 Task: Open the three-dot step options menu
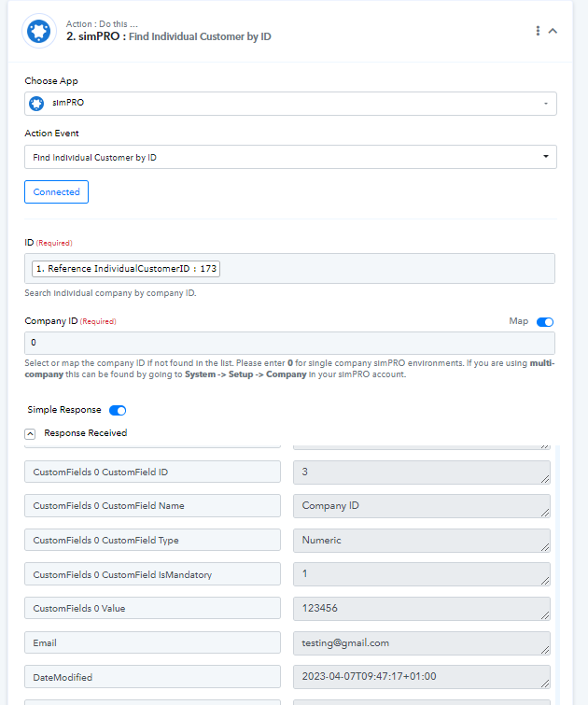[538, 31]
